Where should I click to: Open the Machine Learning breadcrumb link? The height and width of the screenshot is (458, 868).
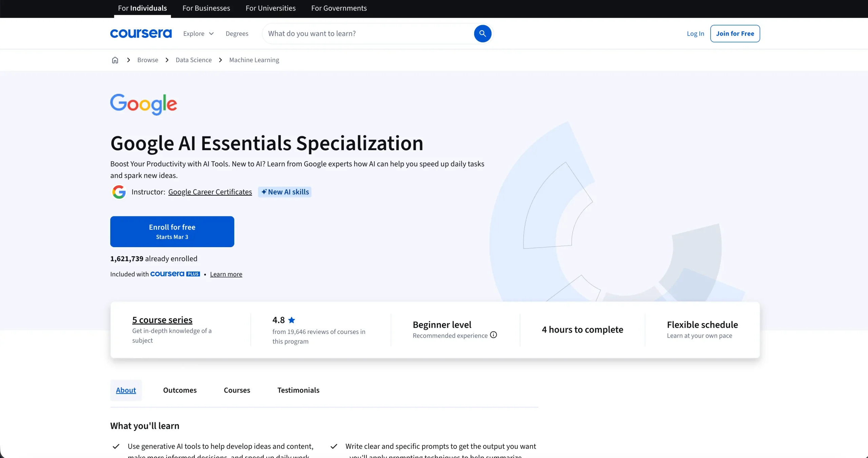pos(254,60)
